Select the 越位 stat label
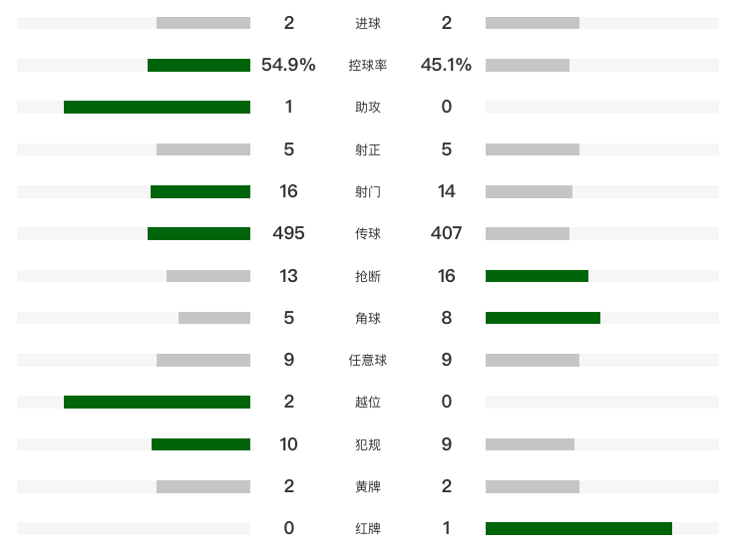This screenshot has height=560, width=739. (368, 403)
